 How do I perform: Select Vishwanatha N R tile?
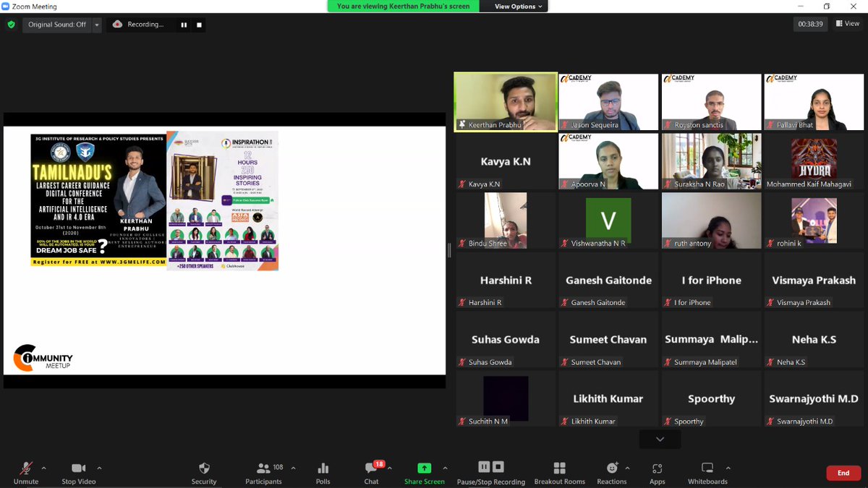coord(608,221)
